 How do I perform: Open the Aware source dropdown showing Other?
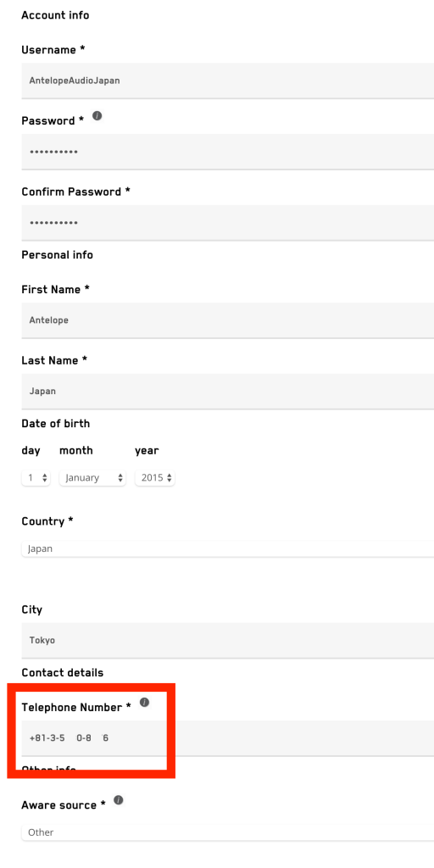227,832
